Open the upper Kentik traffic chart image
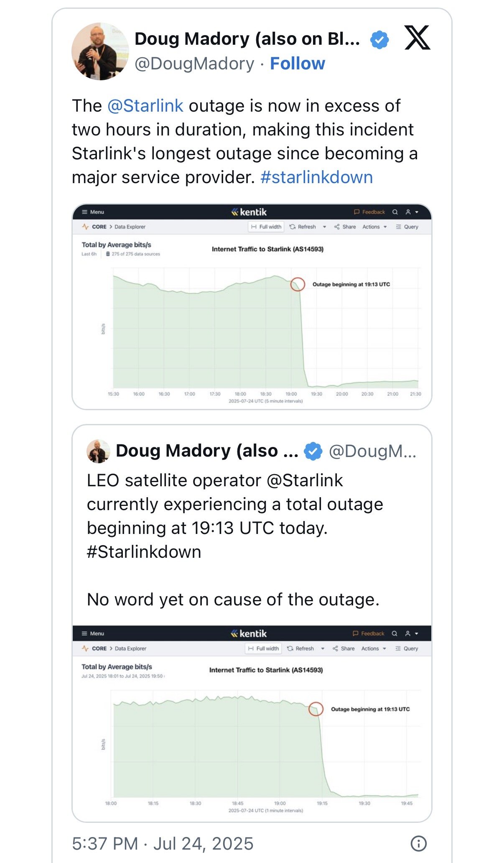Viewport: 504px width, 863px height. tap(252, 306)
